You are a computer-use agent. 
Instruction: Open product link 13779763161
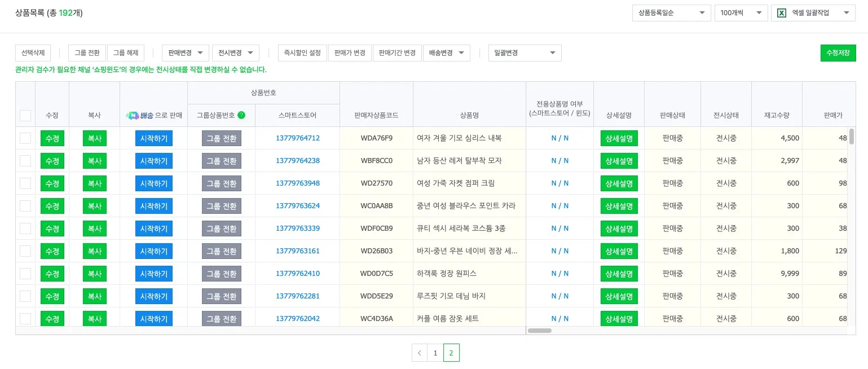(298, 251)
